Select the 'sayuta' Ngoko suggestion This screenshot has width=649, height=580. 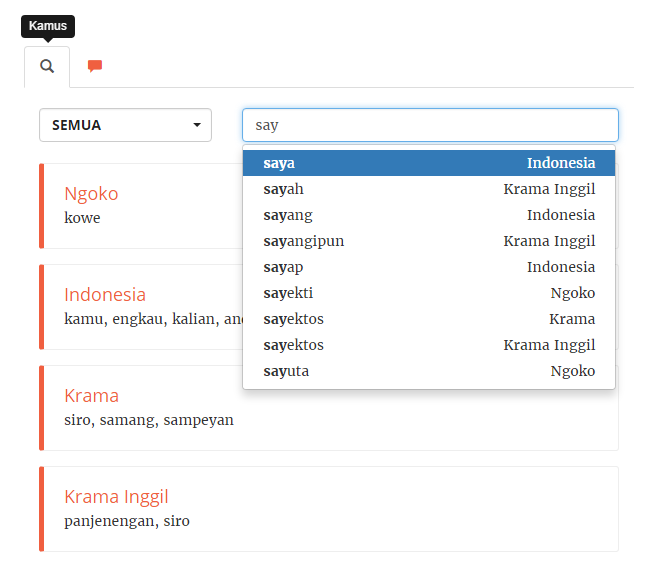point(429,371)
